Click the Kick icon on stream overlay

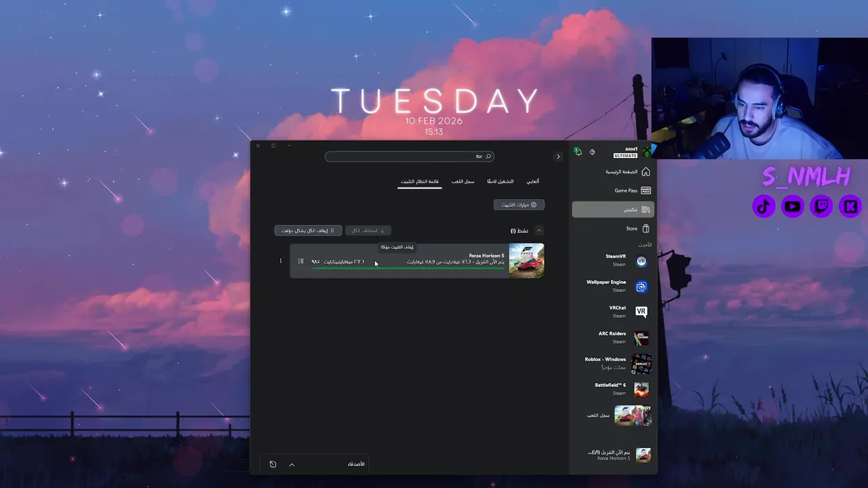[x=850, y=206]
